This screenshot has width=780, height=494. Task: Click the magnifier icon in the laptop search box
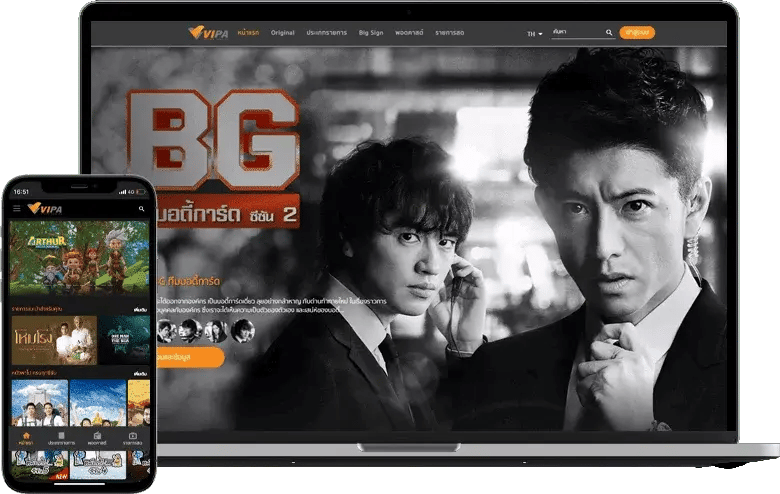[609, 32]
